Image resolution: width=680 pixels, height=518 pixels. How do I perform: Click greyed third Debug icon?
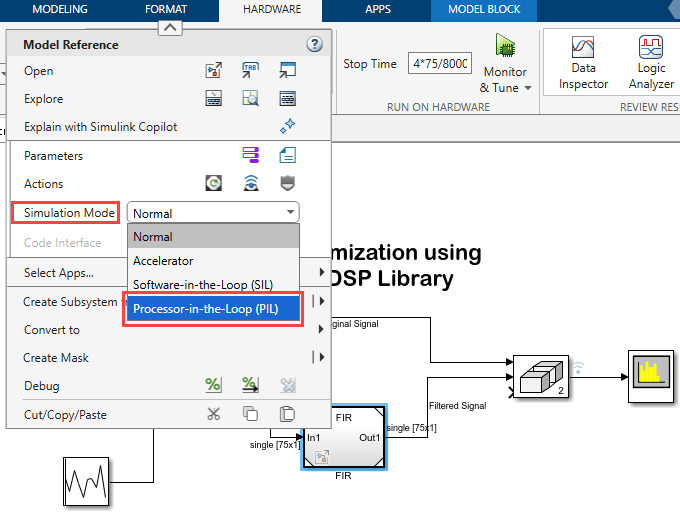(288, 385)
